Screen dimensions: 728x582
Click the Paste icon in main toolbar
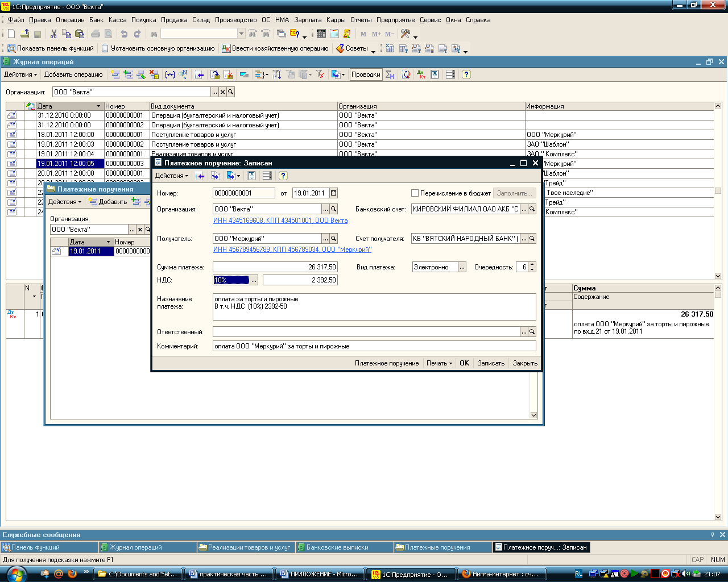[80, 34]
